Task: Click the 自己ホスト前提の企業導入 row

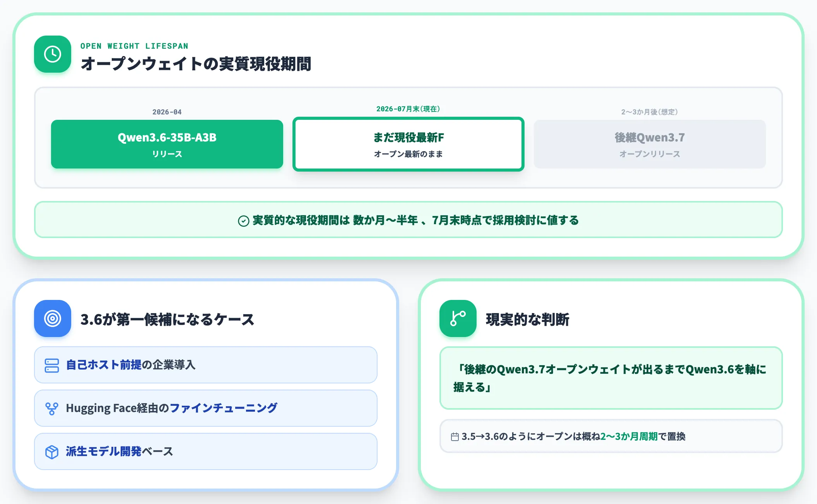Action: point(206,365)
